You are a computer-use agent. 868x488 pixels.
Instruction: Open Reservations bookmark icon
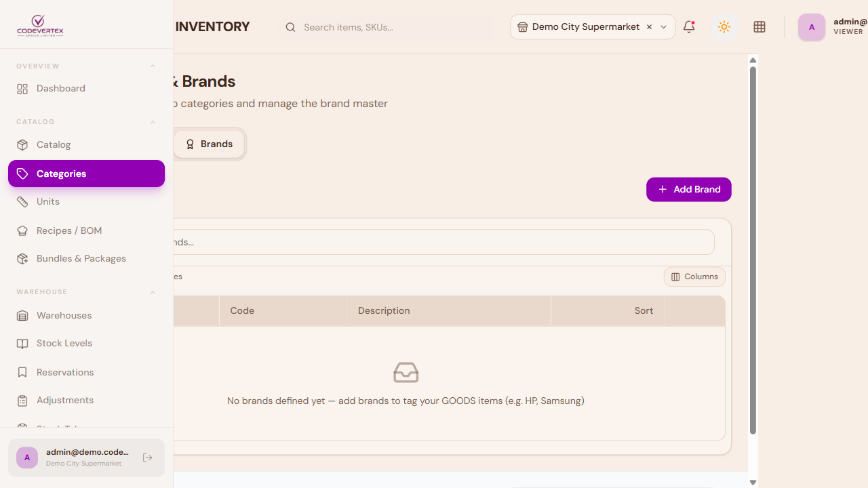click(x=22, y=372)
